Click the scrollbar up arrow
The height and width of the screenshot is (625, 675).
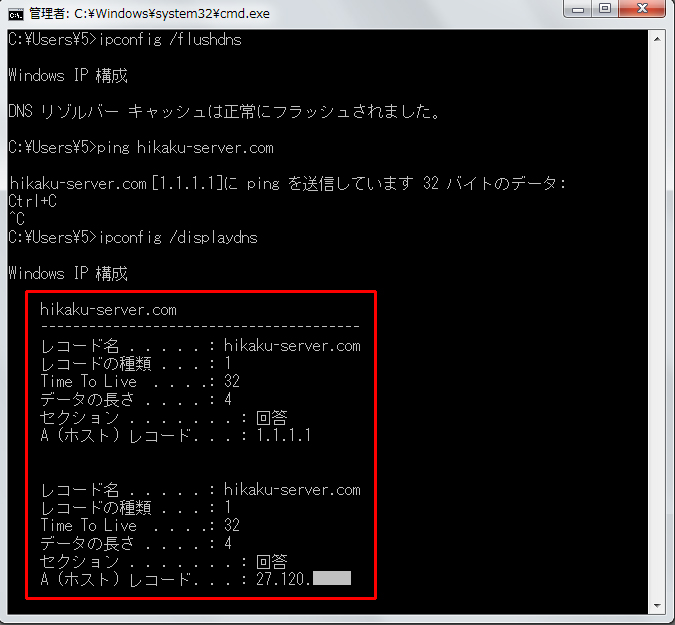[660, 41]
